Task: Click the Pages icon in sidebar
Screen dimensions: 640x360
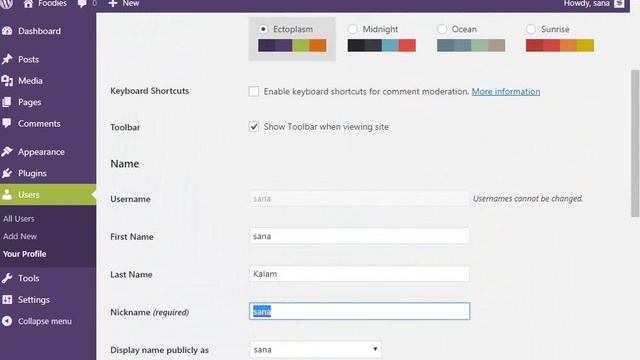Action: pos(7,102)
